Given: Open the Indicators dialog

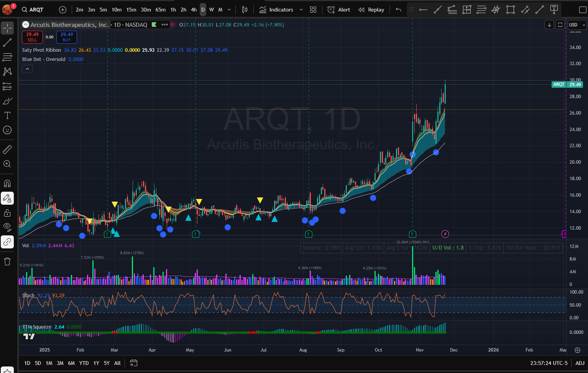Looking at the screenshot, I should tap(276, 10).
